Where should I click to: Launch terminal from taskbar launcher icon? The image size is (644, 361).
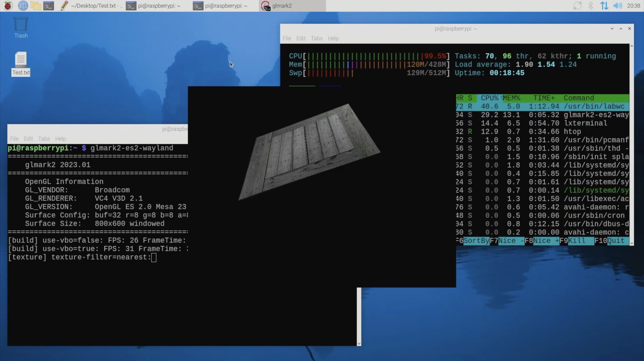coord(49,6)
